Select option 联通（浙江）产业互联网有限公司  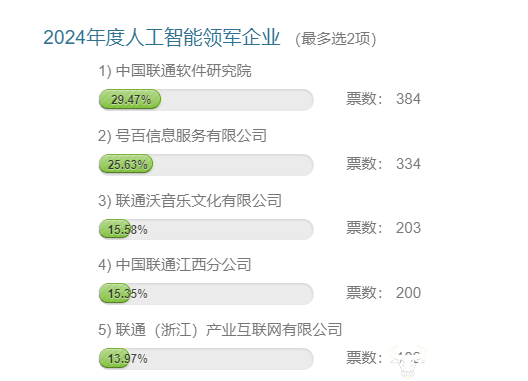point(220,330)
